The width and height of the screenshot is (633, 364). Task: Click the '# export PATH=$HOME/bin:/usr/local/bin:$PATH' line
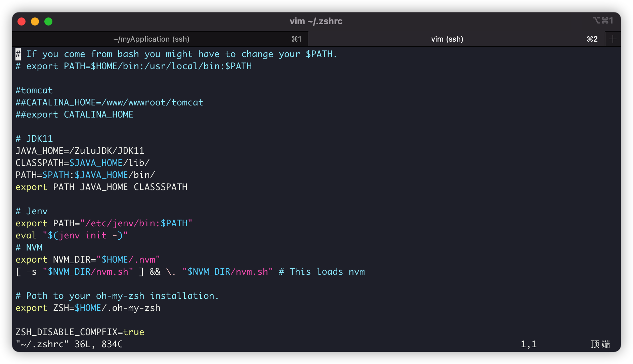(x=134, y=66)
